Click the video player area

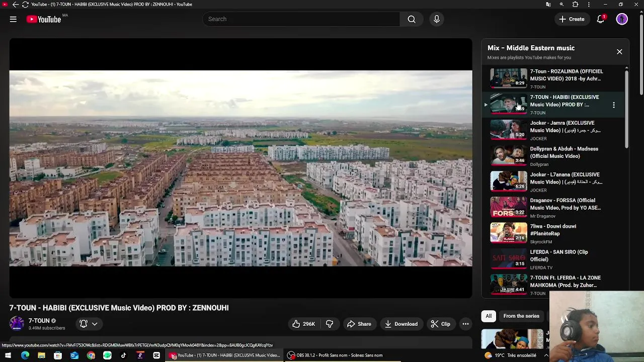click(240, 168)
